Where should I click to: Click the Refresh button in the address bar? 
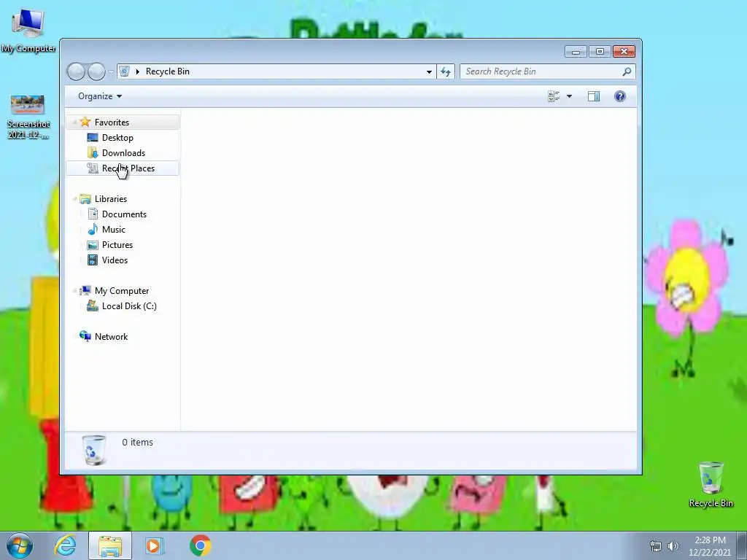(x=446, y=71)
